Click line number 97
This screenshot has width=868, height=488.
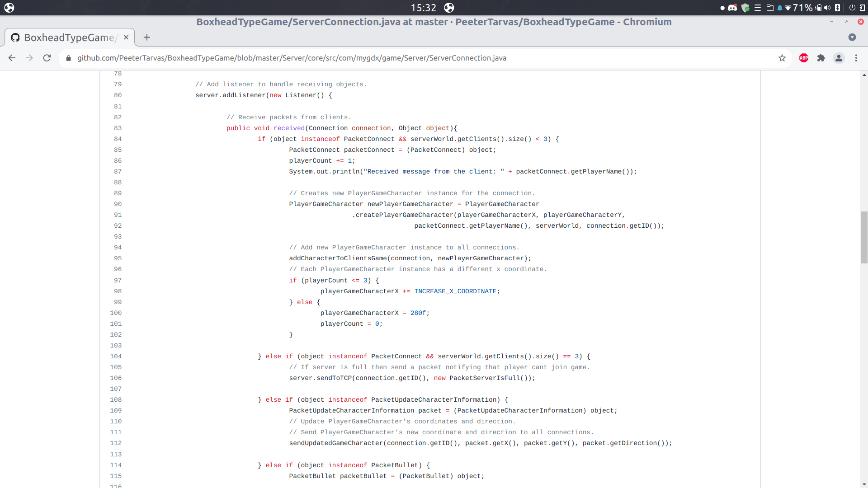point(118,281)
